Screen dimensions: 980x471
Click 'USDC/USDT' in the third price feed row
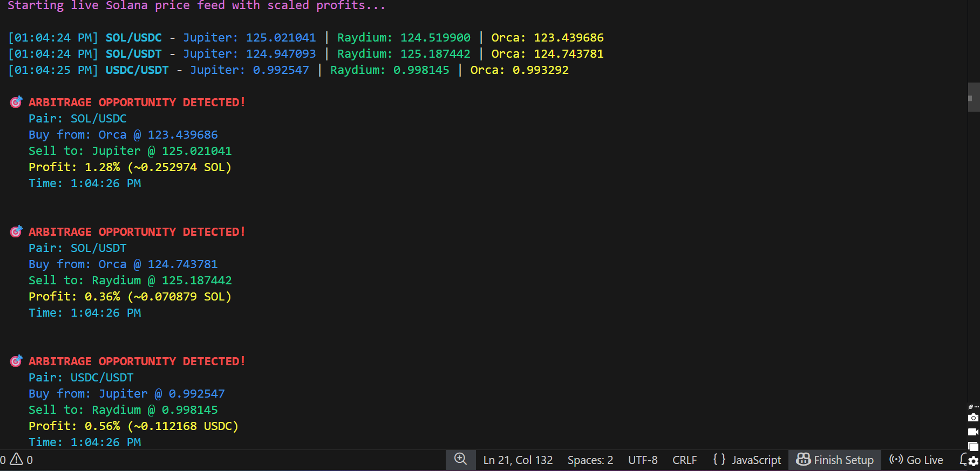137,70
